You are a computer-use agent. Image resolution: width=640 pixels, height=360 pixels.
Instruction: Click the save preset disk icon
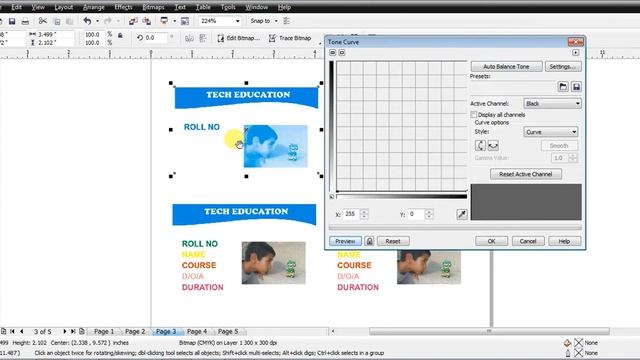(576, 87)
